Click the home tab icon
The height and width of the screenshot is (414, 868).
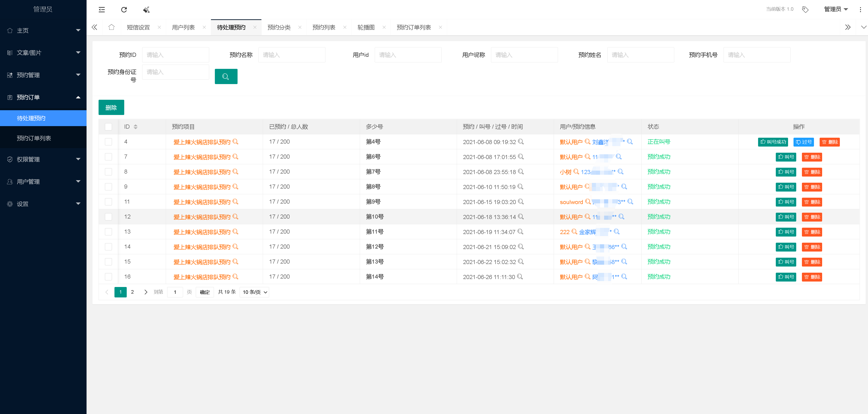coord(112,27)
